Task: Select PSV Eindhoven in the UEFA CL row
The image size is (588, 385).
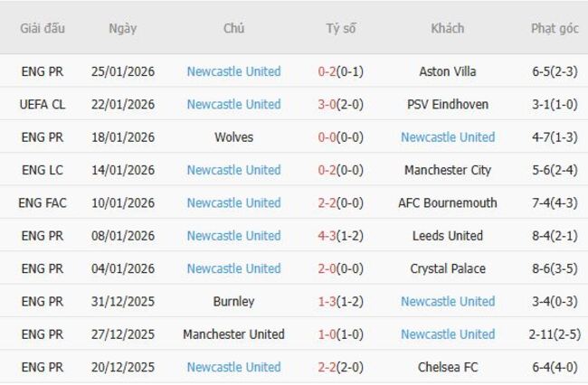Action: pyautogui.click(x=448, y=104)
